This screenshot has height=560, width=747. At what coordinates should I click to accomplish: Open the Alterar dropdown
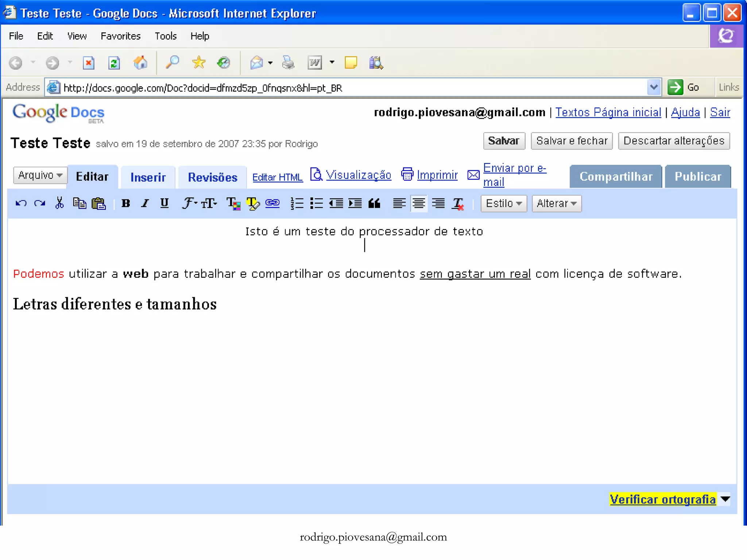click(556, 203)
